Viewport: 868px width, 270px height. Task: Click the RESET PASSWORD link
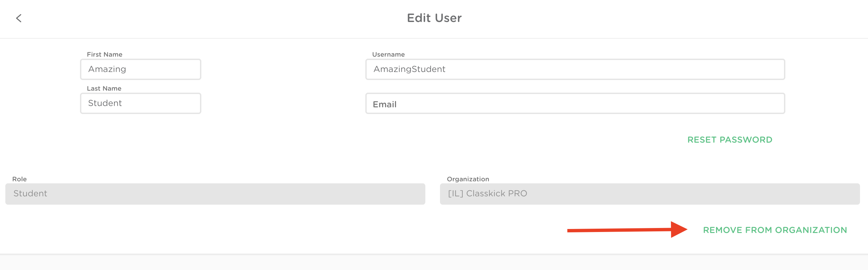coord(730,140)
